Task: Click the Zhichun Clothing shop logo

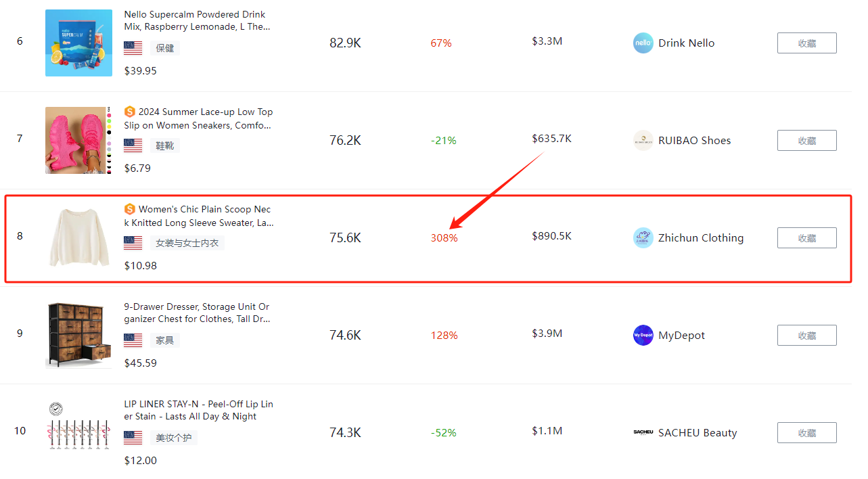Action: [x=643, y=238]
